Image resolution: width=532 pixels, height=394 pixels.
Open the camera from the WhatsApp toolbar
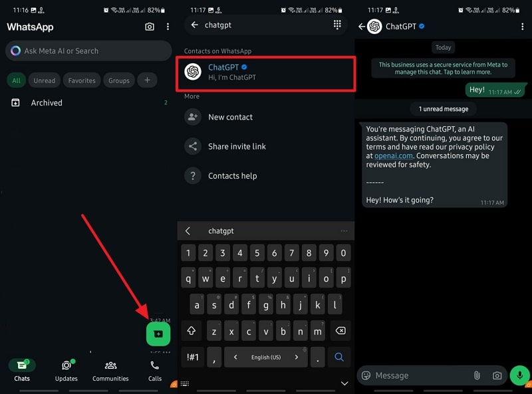(x=151, y=27)
